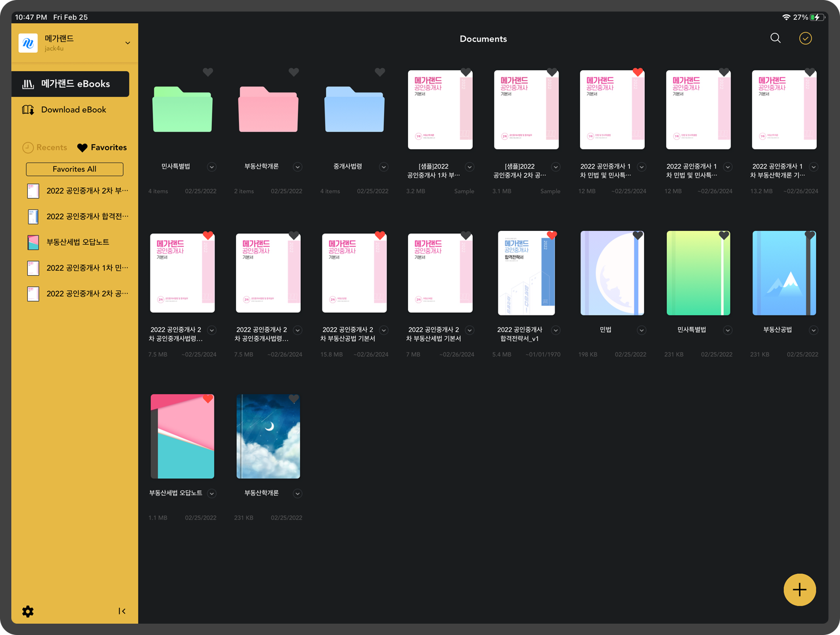Collapse the sidebar with arrow icon
This screenshot has height=635, width=840.
point(122,611)
